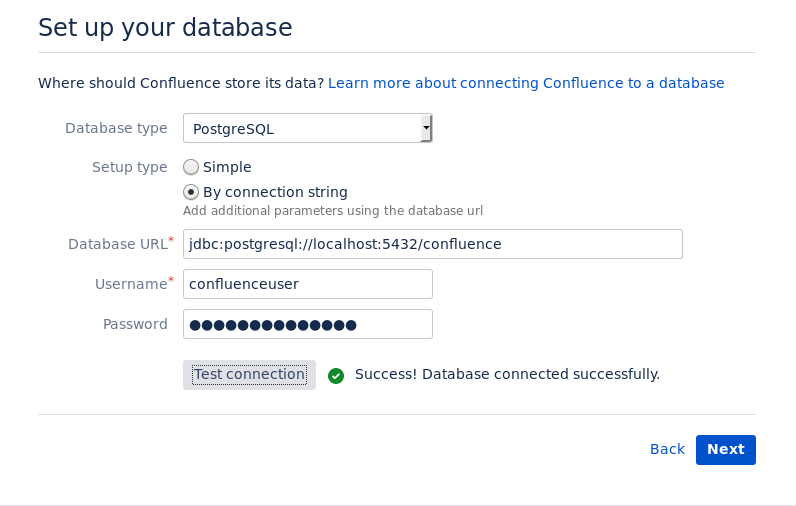The image size is (796, 506).
Task: Click the Username field label
Action: tap(131, 284)
